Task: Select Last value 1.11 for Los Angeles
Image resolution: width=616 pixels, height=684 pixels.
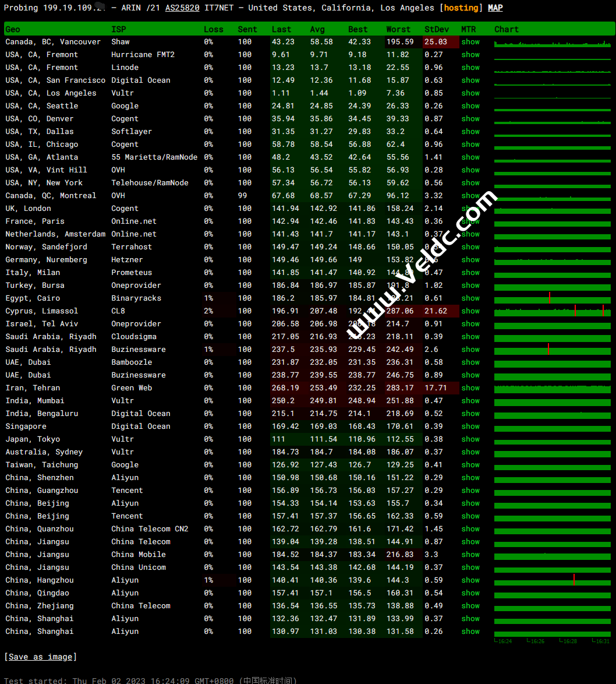Action: tap(281, 93)
